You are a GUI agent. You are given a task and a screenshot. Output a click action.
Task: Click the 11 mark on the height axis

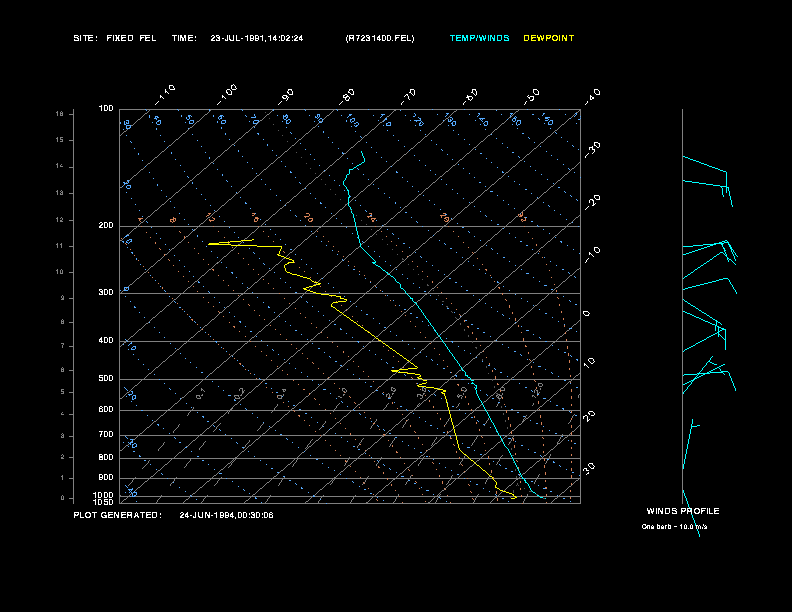coord(60,246)
